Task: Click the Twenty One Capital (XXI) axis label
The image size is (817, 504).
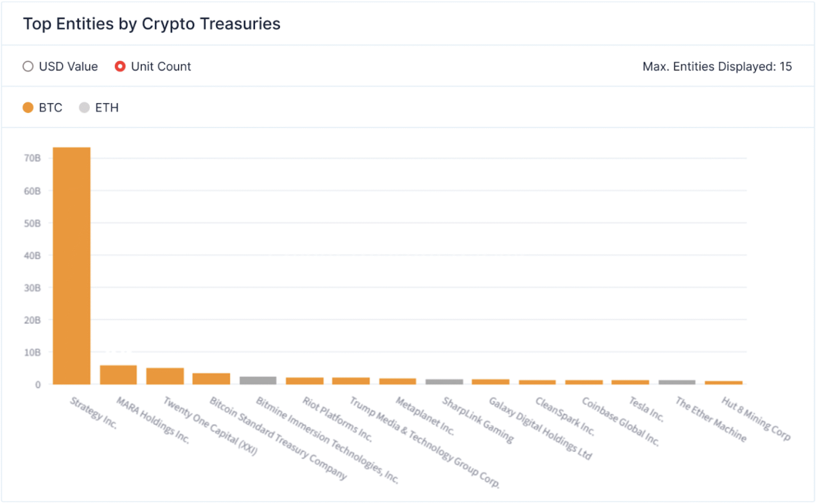Action: coord(211,426)
